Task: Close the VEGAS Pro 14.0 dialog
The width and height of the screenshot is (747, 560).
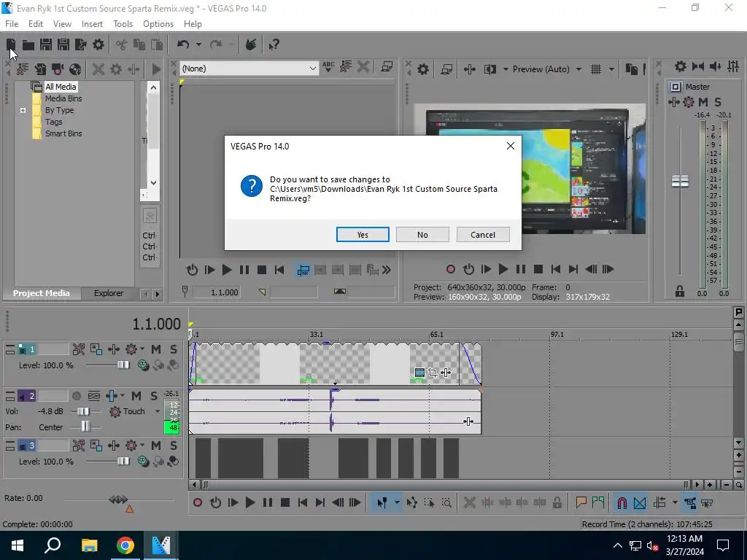Action: (510, 146)
